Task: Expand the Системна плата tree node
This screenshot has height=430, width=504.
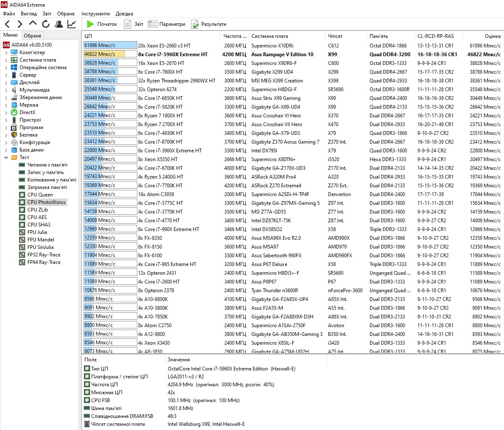Action: pos(6,60)
